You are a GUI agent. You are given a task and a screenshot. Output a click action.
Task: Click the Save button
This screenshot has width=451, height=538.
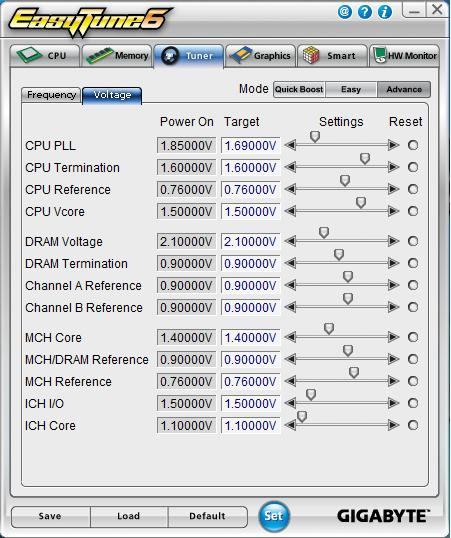tap(50, 516)
